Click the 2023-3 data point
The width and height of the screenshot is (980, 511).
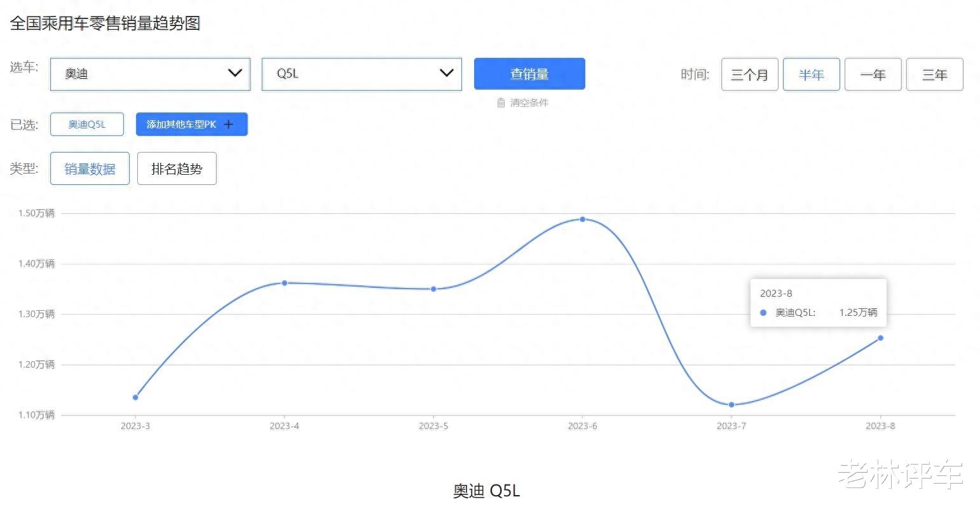[x=135, y=397]
